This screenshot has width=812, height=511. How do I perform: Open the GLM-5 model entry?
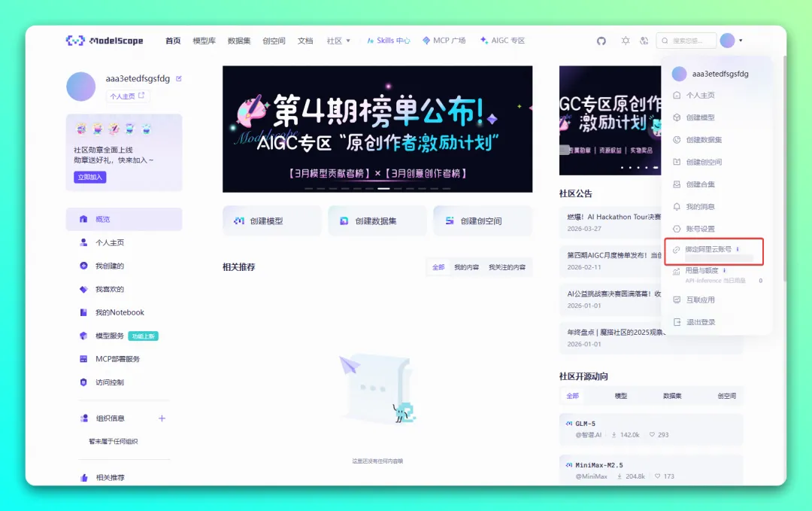pos(651,430)
